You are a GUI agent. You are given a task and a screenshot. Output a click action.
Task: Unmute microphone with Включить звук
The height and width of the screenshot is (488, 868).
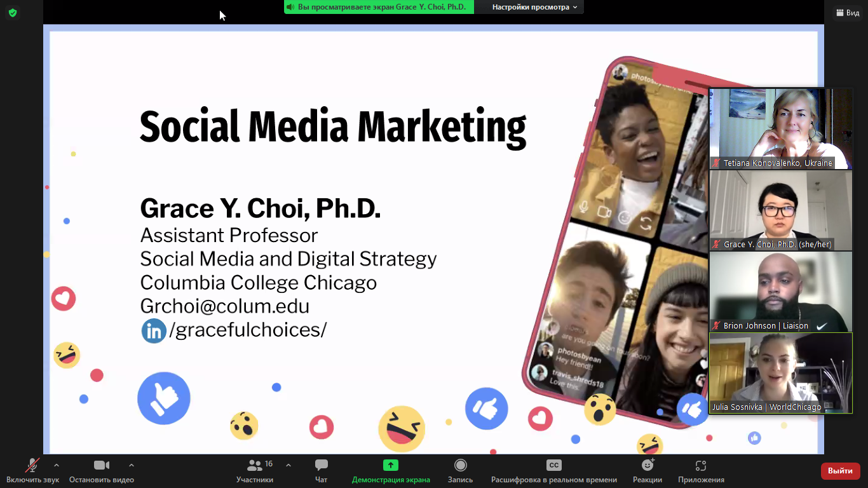(x=32, y=466)
